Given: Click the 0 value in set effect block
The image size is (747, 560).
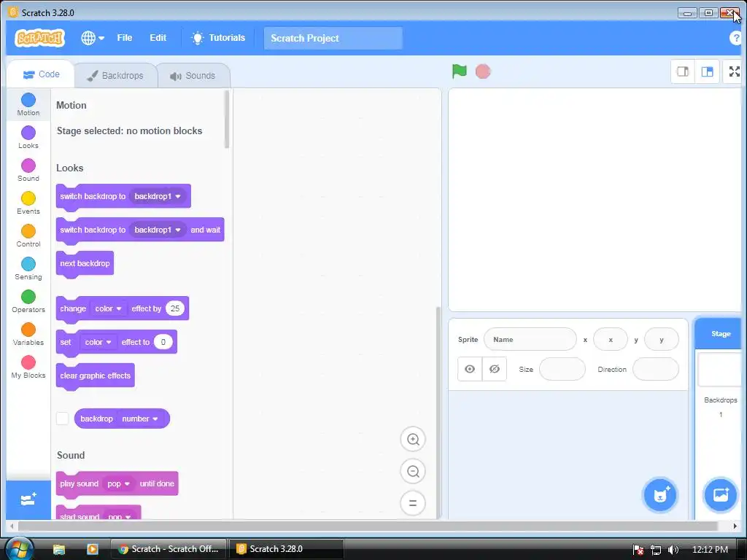Looking at the screenshot, I should pos(163,342).
